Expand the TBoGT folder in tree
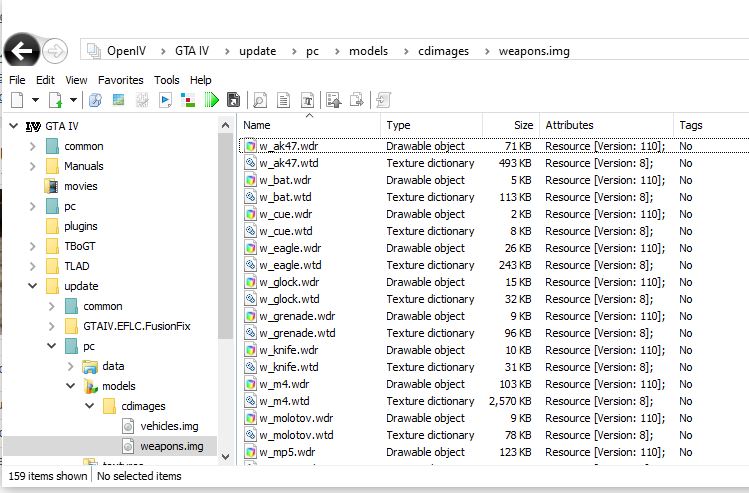Image resolution: width=749 pixels, height=493 pixels. (32, 246)
